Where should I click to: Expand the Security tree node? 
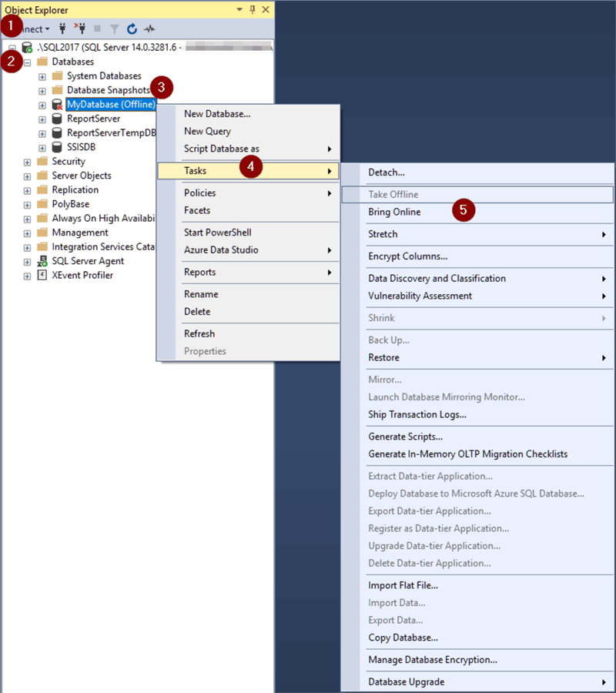tap(26, 161)
